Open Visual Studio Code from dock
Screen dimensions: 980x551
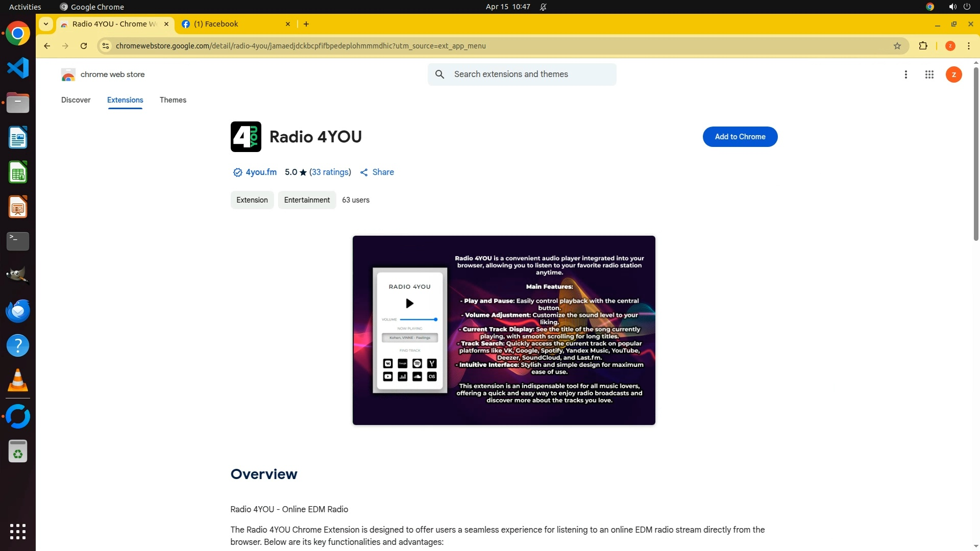click(18, 68)
